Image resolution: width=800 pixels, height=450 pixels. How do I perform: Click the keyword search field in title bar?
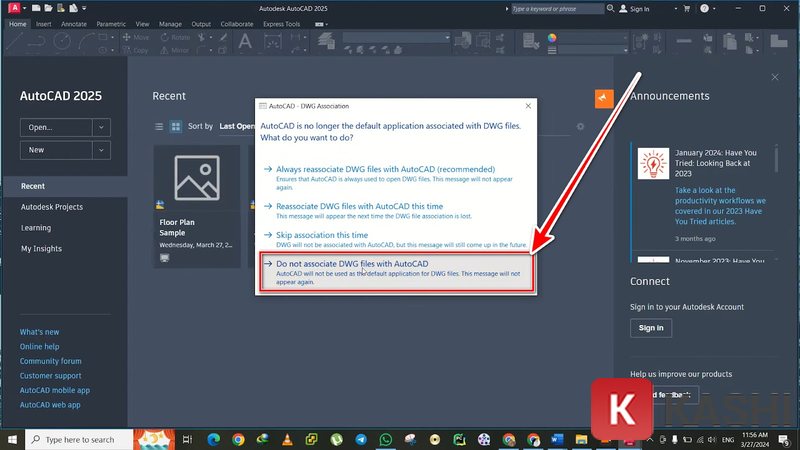point(557,9)
